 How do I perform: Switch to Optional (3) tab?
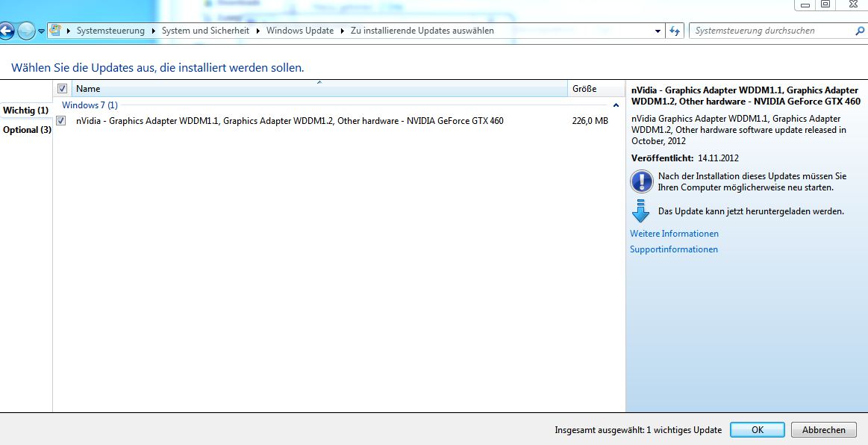click(27, 129)
